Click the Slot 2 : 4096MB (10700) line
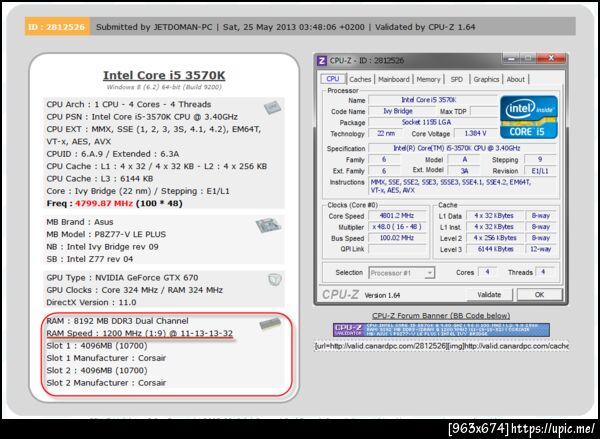This screenshot has height=439, width=600. tap(97, 370)
